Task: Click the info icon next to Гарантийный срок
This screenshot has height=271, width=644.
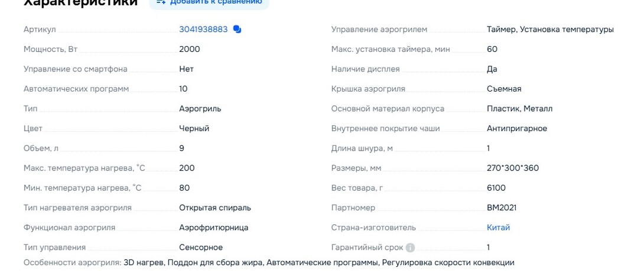Action: point(410,247)
